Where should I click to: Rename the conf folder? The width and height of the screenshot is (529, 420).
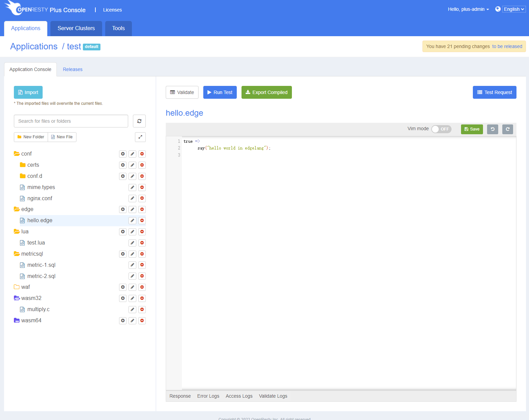tap(133, 154)
